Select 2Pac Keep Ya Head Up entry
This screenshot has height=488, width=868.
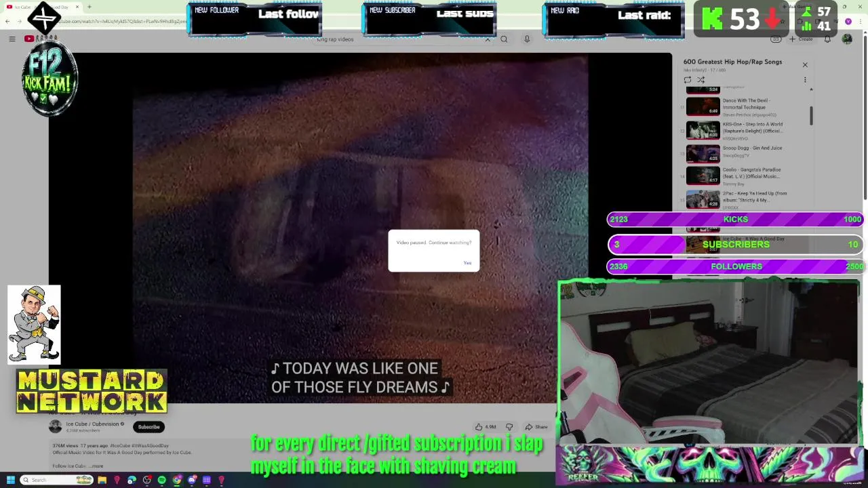coord(745,199)
